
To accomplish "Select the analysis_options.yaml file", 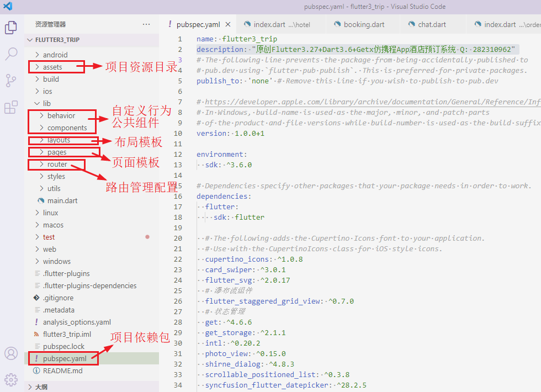I will 77,322.
